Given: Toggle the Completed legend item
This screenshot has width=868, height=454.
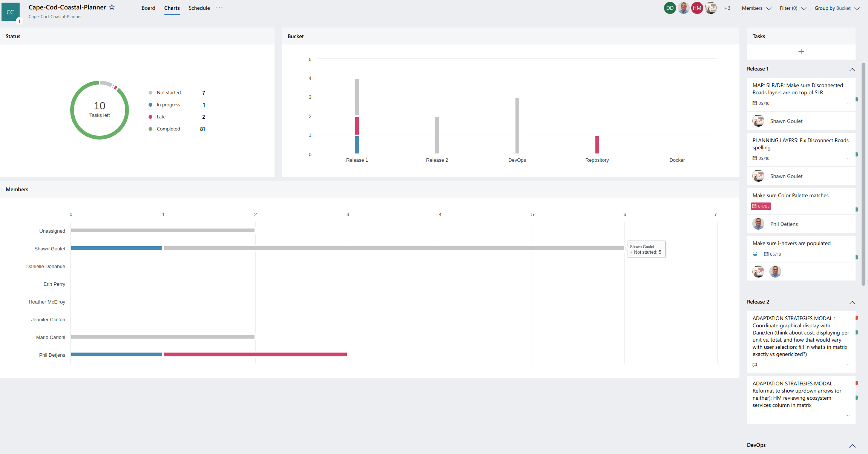Looking at the screenshot, I should pos(168,129).
